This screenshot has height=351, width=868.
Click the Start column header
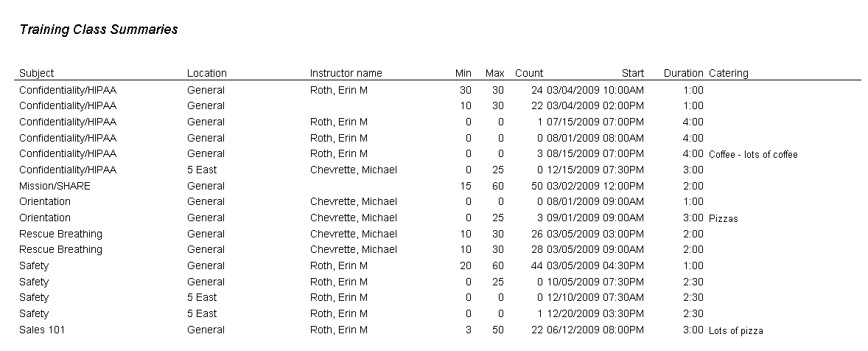[x=632, y=73]
